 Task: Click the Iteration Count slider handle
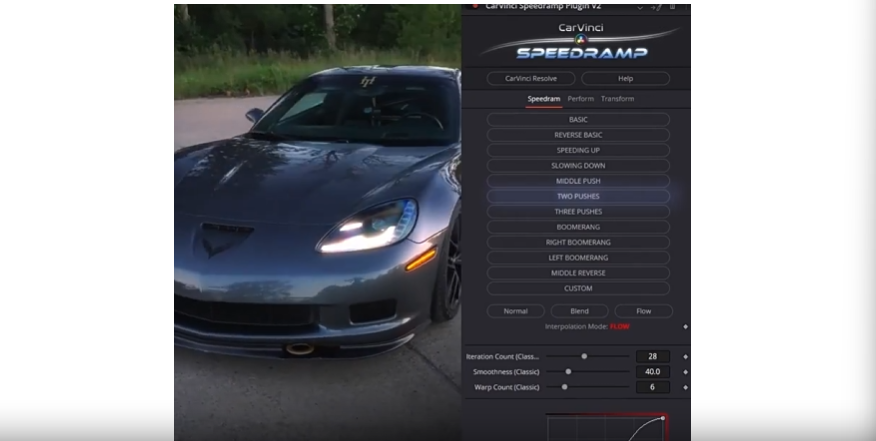click(584, 356)
